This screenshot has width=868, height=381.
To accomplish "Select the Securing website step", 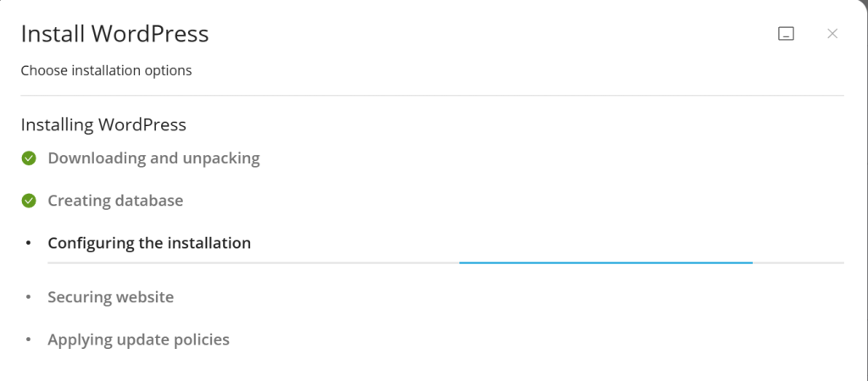I will click(x=110, y=298).
